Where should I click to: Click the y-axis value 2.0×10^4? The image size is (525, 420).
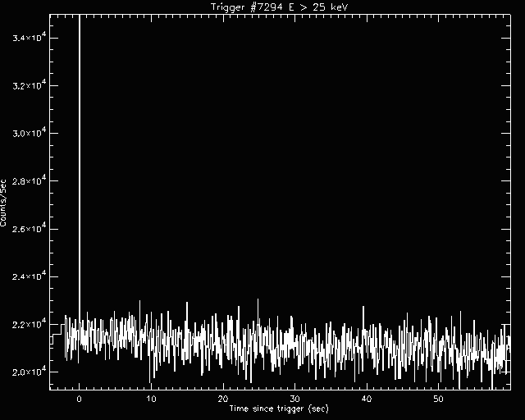coord(29,372)
